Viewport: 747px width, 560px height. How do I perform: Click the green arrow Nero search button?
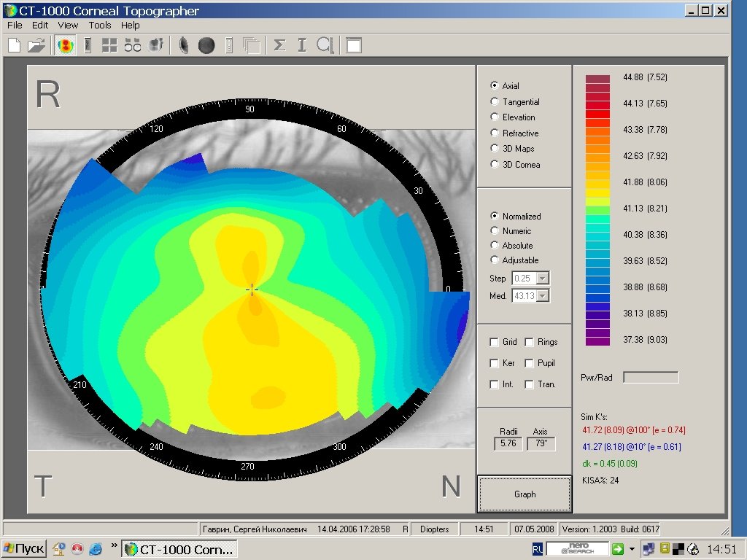[617, 549]
